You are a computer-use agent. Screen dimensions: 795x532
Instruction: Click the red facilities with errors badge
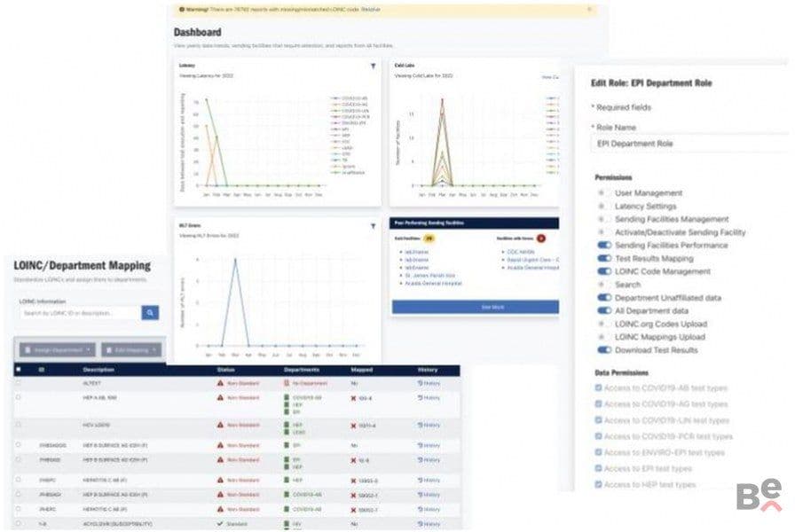[541, 239]
